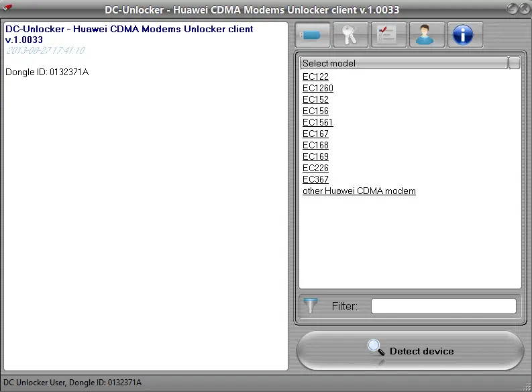532x392 pixels.
Task: Select model EC1561
Action: pos(318,123)
